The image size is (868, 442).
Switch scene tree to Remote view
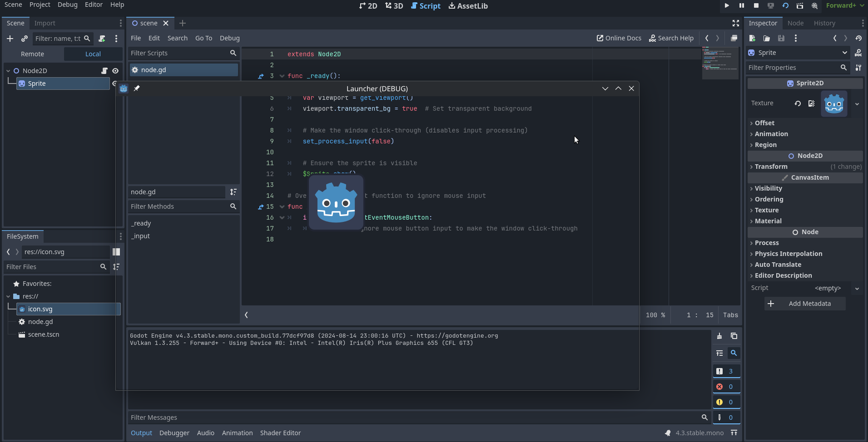(33, 54)
